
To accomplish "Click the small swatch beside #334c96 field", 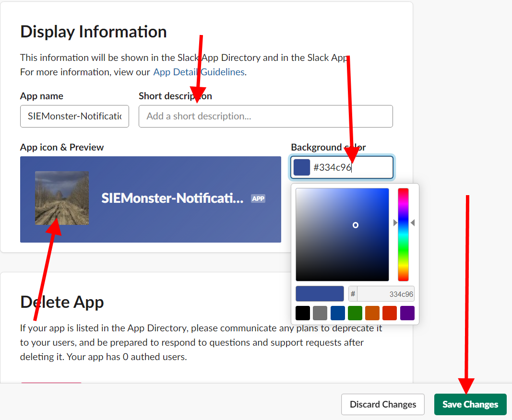I will (302, 167).
